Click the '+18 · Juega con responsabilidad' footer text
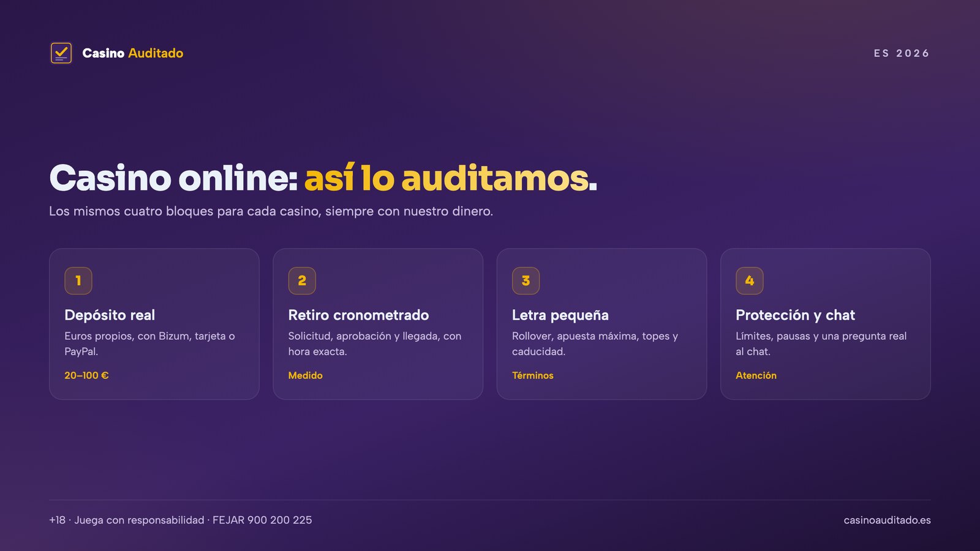The height and width of the screenshot is (551, 980). click(x=181, y=520)
